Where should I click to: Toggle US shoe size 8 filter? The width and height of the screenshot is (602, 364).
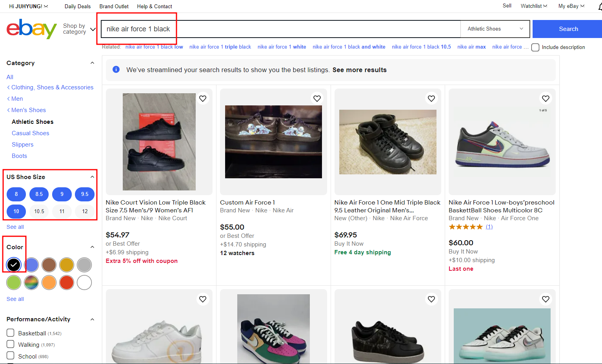click(16, 194)
